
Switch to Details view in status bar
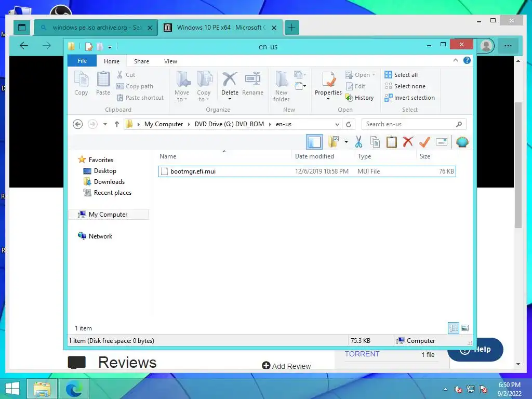tap(454, 328)
